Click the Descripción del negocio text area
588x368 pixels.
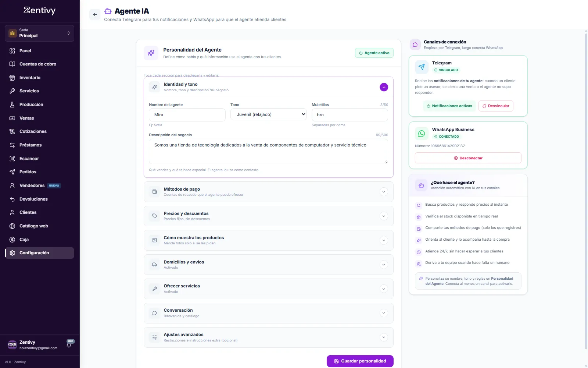tap(269, 151)
